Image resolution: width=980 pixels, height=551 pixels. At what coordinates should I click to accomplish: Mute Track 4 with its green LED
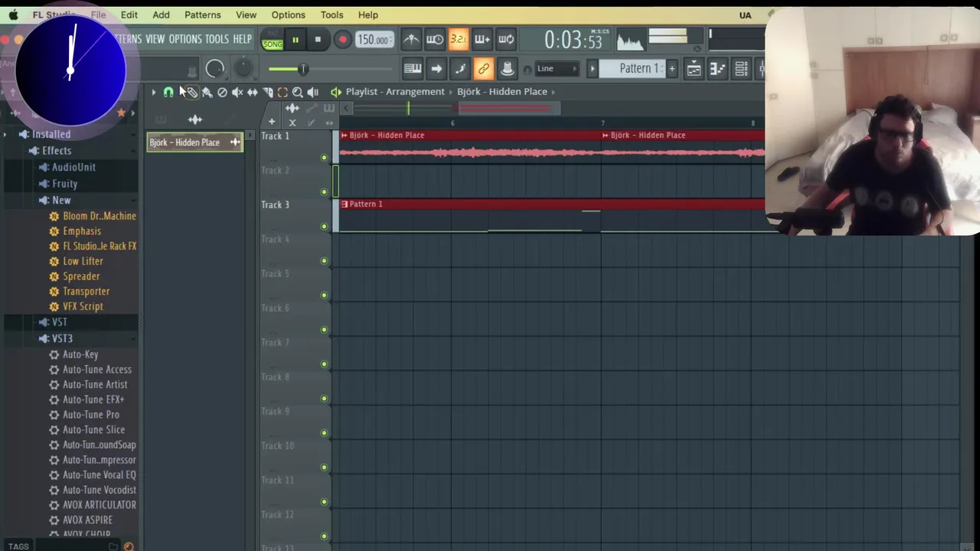point(324,261)
